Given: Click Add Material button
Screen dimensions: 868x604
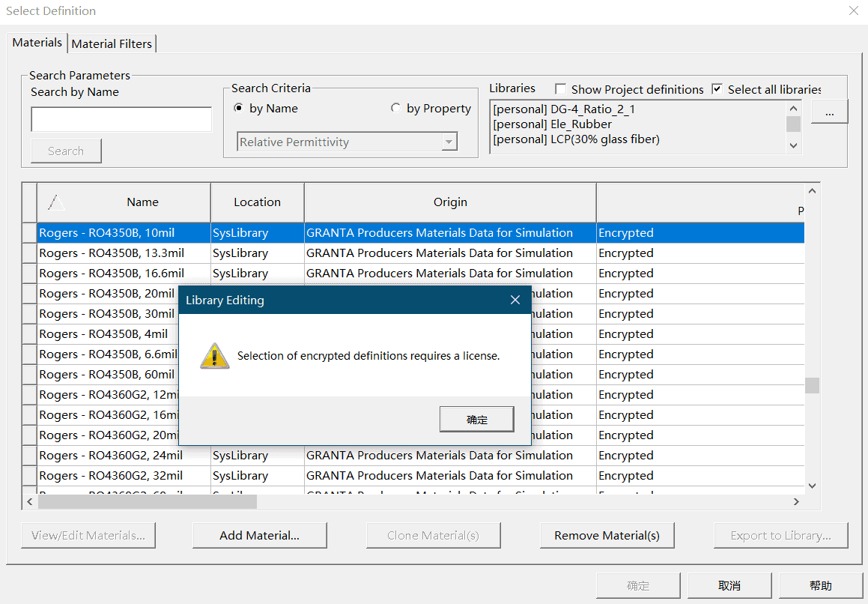Looking at the screenshot, I should (x=260, y=535).
